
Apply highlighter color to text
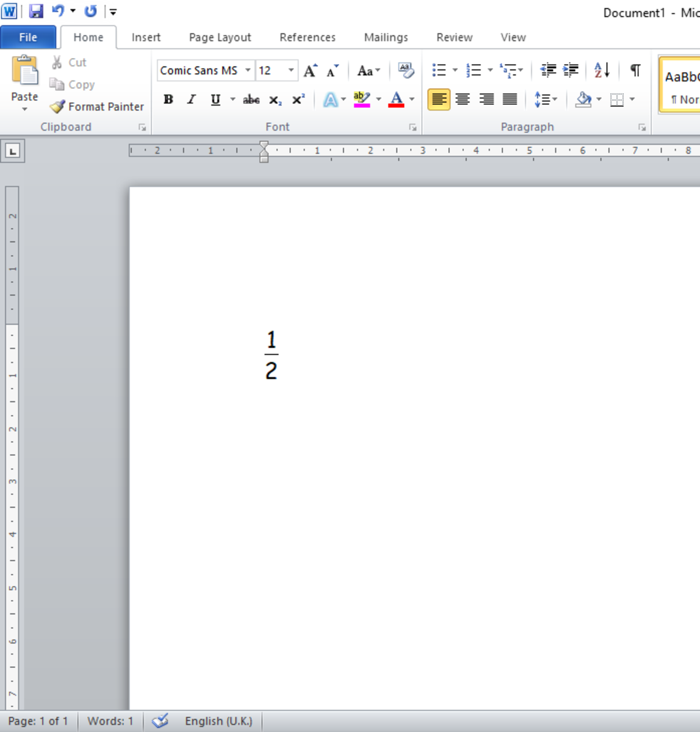click(361, 99)
